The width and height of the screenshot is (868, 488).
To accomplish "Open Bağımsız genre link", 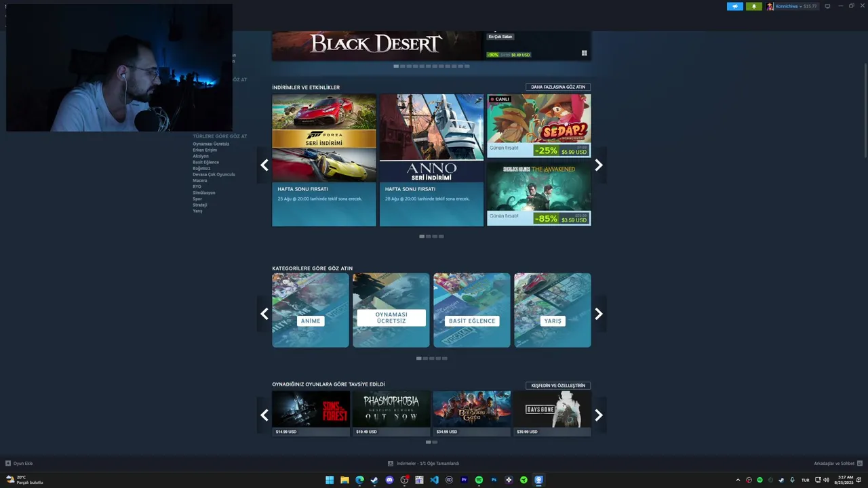I will (x=201, y=168).
